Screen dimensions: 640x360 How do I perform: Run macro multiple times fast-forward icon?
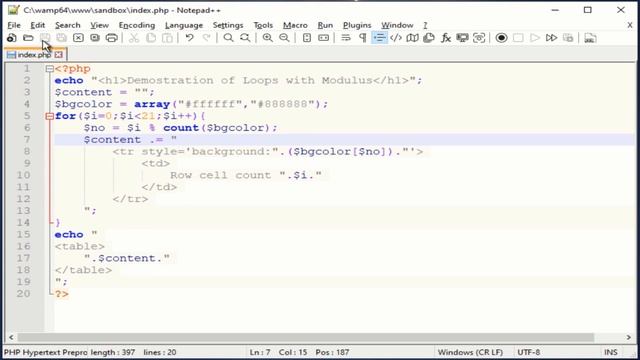point(551,38)
